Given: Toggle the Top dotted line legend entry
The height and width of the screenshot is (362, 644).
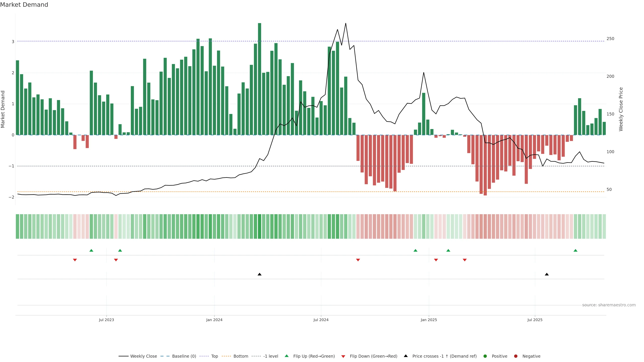Looking at the screenshot, I should [214, 356].
